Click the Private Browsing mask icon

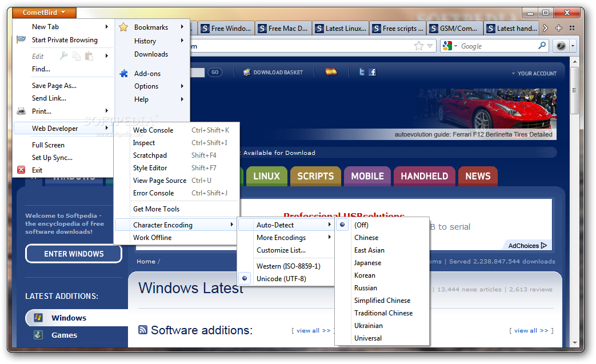21,39
